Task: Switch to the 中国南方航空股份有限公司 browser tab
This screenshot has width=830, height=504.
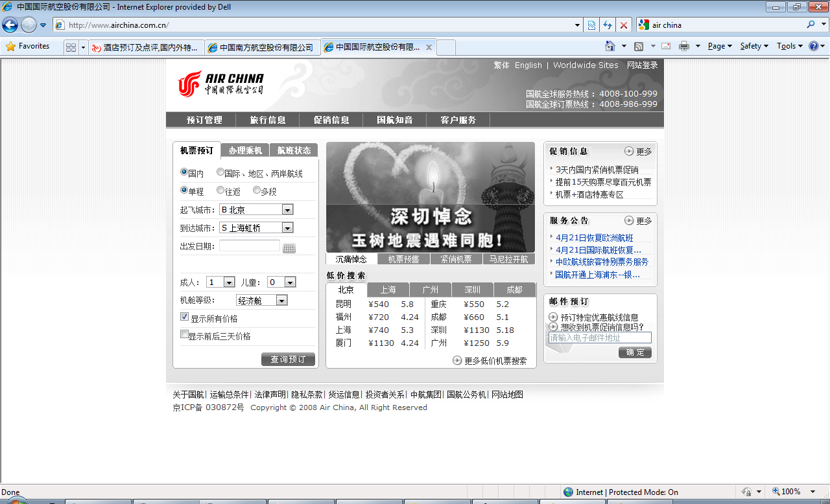Action: pyautogui.click(x=263, y=48)
